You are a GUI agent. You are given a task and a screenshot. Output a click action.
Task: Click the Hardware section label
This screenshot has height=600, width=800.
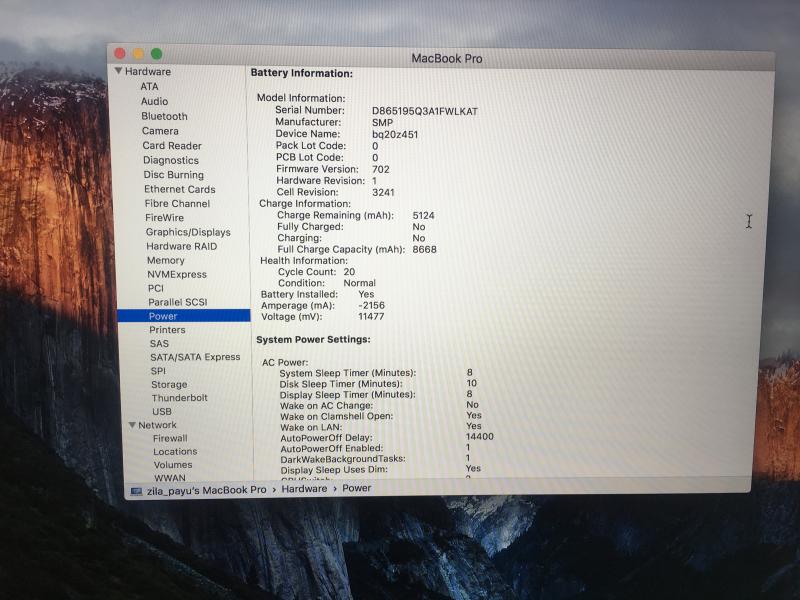148,71
